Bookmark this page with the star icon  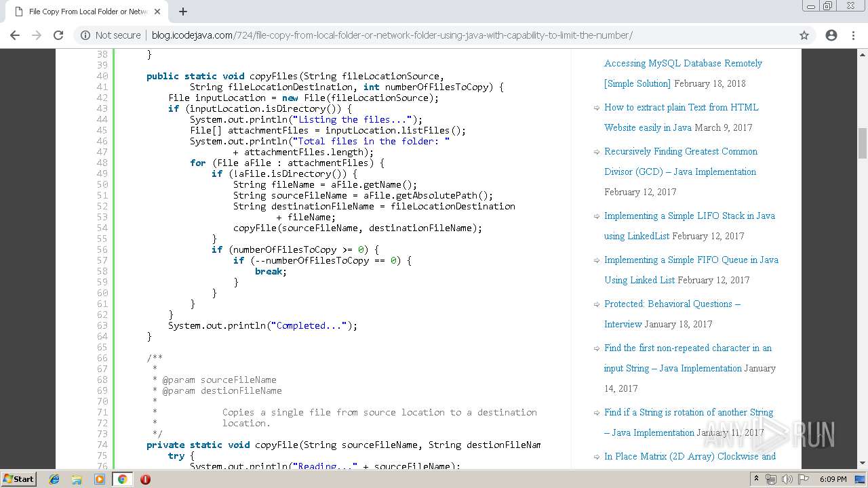(804, 35)
